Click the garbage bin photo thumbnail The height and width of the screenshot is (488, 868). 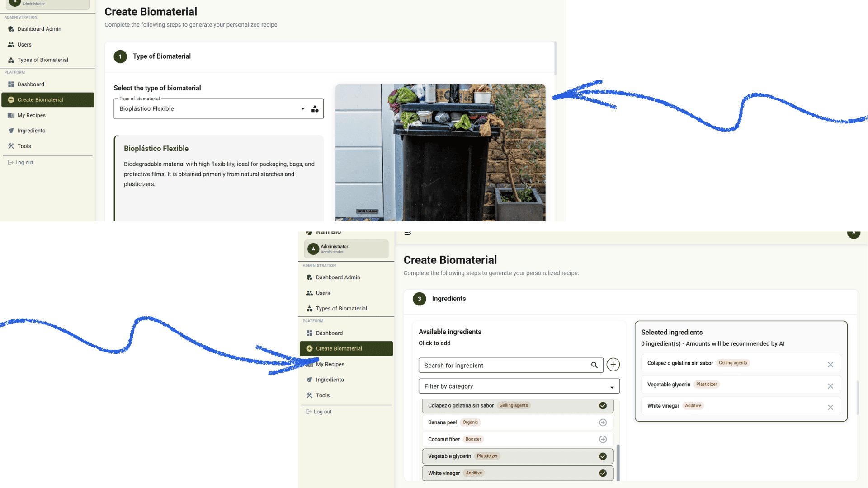440,153
